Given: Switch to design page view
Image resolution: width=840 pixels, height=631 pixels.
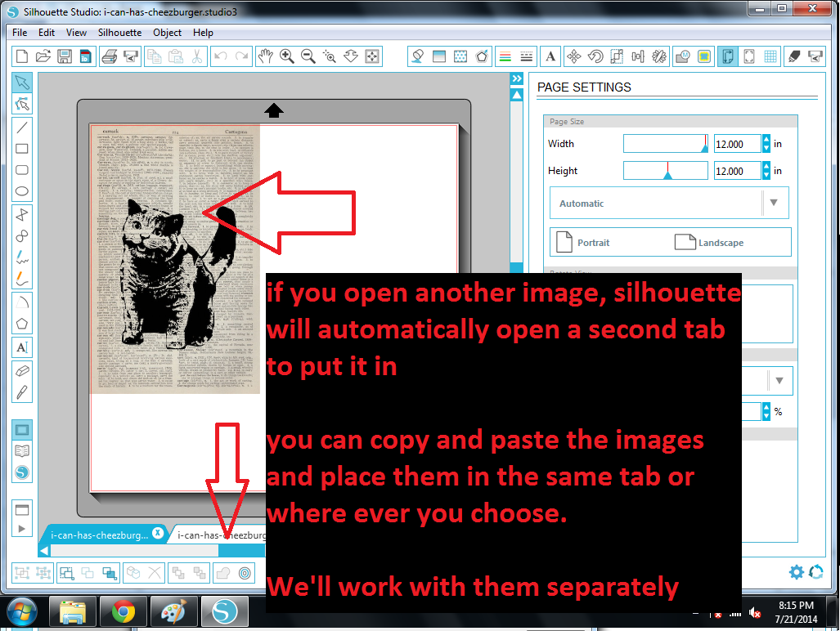Looking at the screenshot, I should 22,430.
